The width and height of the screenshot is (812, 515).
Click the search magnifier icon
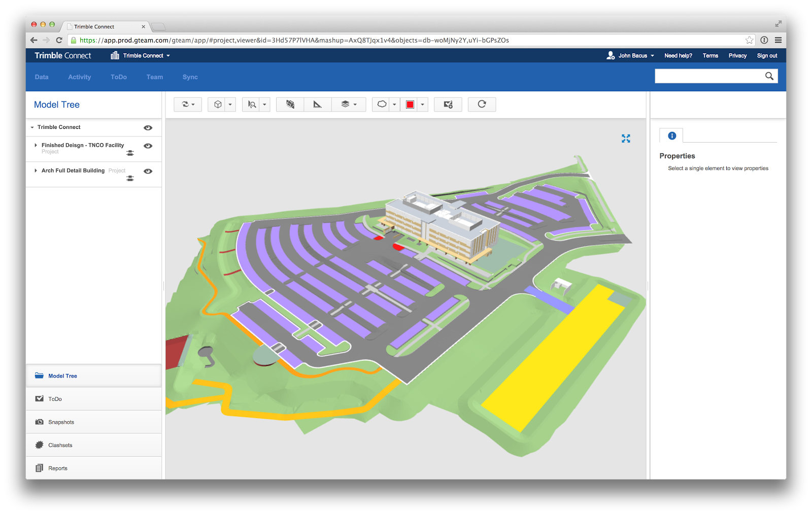[x=769, y=76]
